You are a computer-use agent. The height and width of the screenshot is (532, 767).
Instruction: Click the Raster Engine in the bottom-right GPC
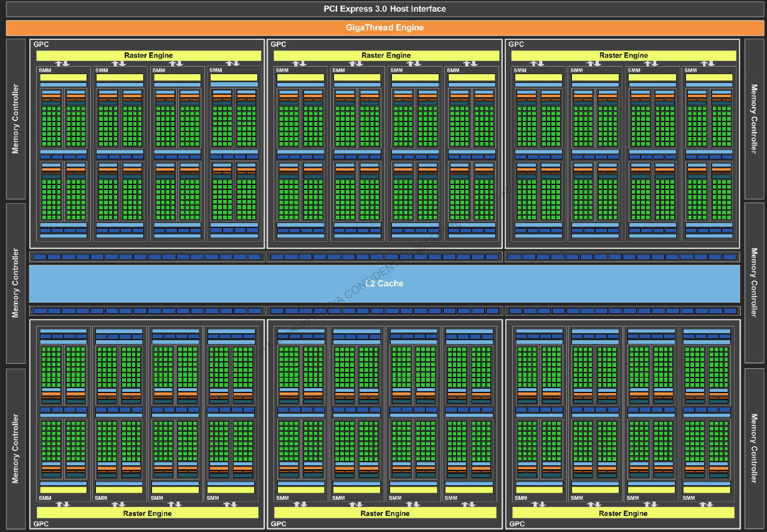point(622,513)
